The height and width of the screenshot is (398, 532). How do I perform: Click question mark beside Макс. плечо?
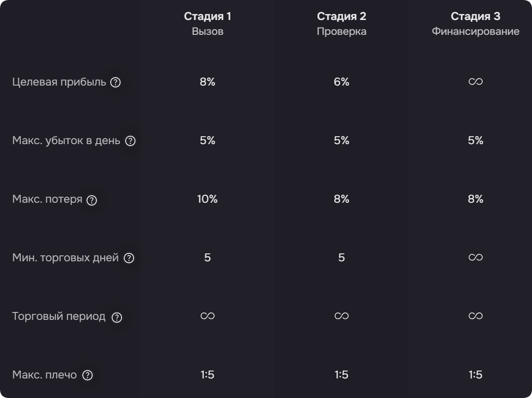(88, 375)
